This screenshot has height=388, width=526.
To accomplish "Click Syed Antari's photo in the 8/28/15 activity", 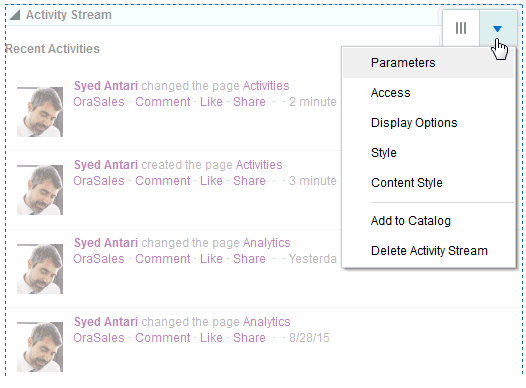I will (40, 347).
